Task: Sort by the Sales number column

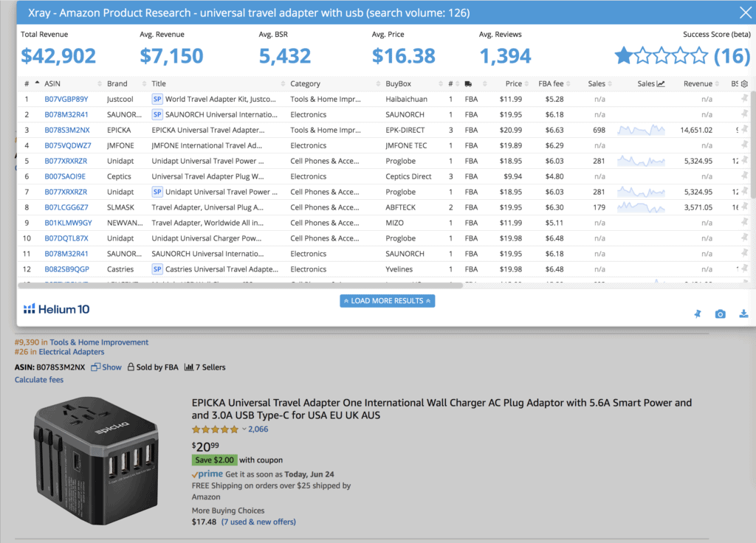Action: [x=597, y=83]
